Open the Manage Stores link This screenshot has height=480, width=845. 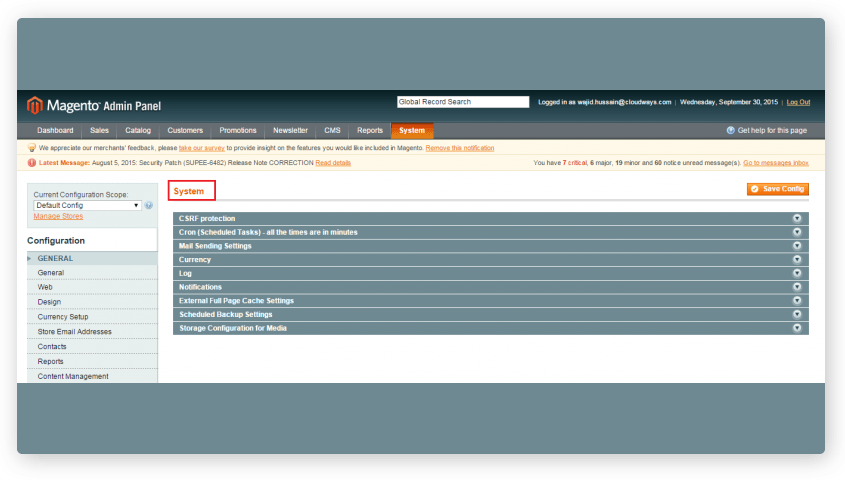pos(58,216)
